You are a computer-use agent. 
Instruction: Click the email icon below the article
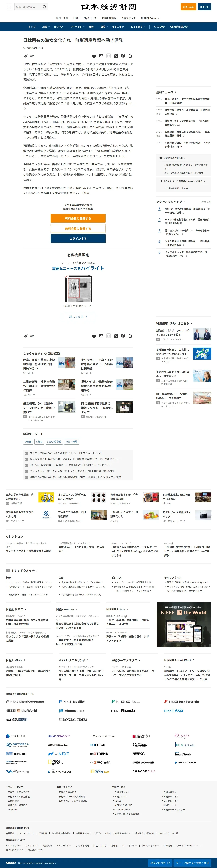pos(101,336)
